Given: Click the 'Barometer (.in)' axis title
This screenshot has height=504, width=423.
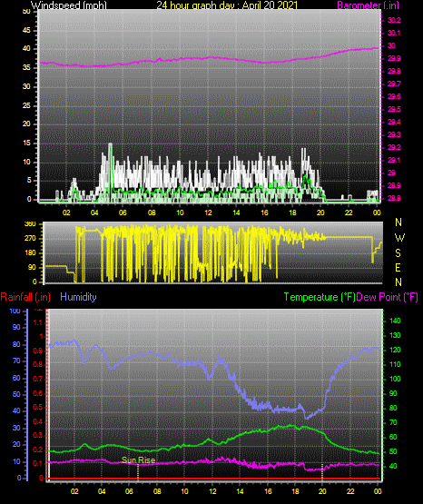Looking at the screenshot, I should click(x=368, y=5).
